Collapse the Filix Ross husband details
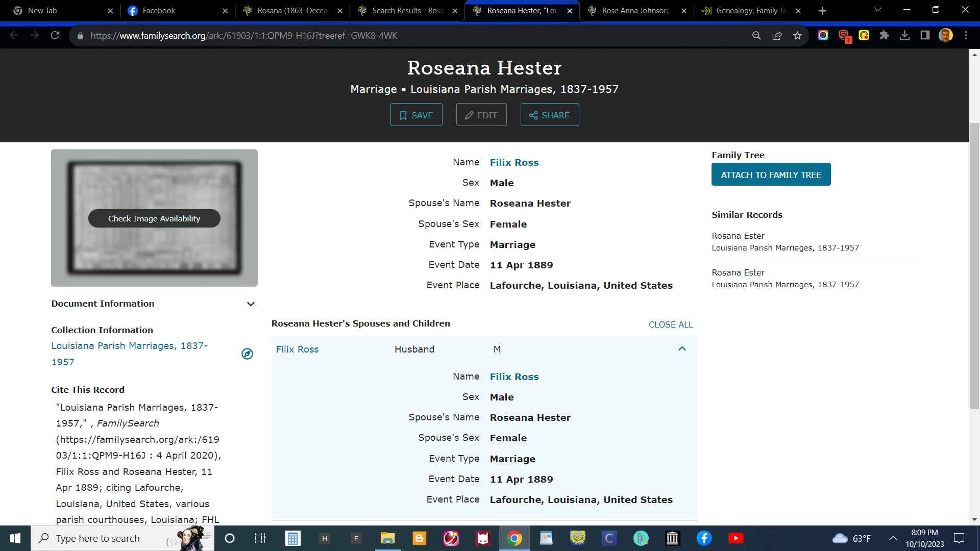Screen dimensions: 980x551 tap(682, 349)
